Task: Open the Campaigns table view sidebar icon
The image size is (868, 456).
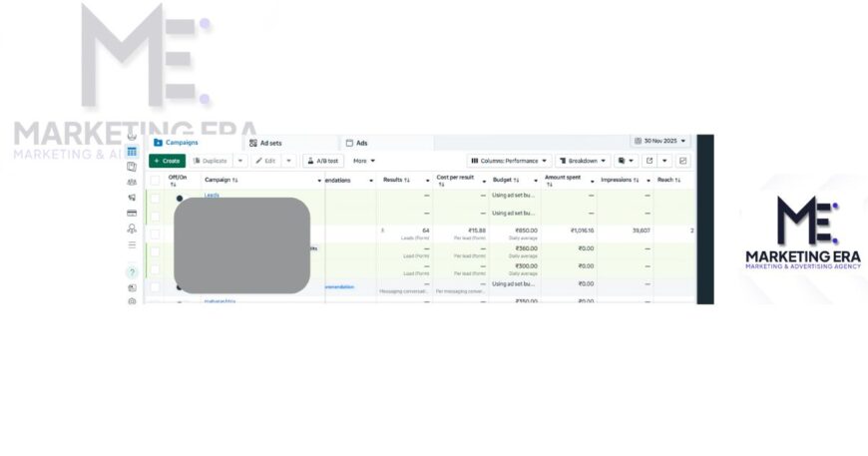Action: [132, 152]
